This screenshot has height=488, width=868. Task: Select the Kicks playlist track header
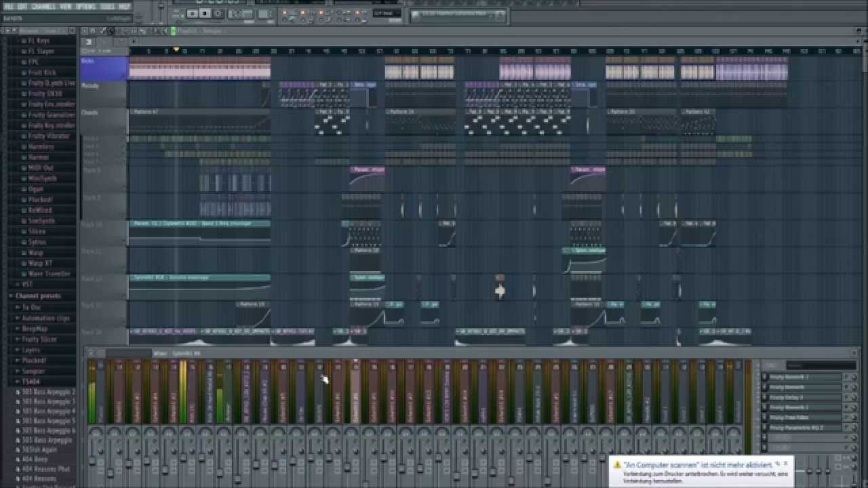pos(104,68)
